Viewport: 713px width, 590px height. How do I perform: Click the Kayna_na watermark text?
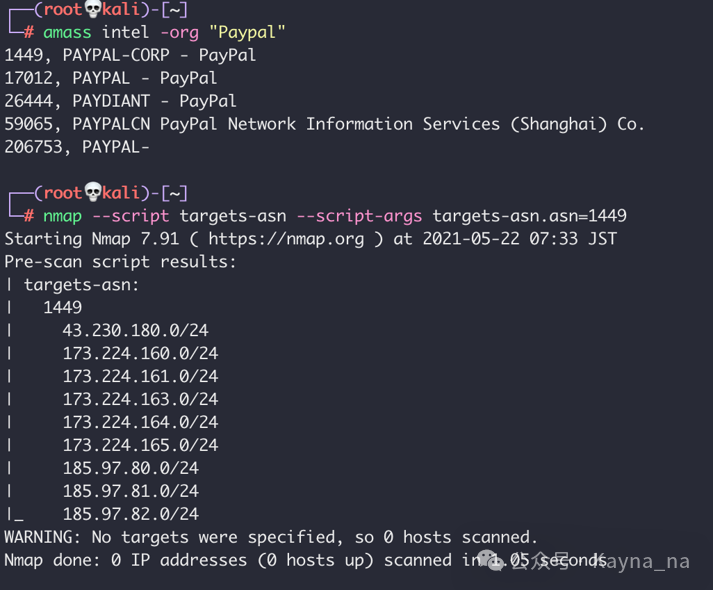641,561
